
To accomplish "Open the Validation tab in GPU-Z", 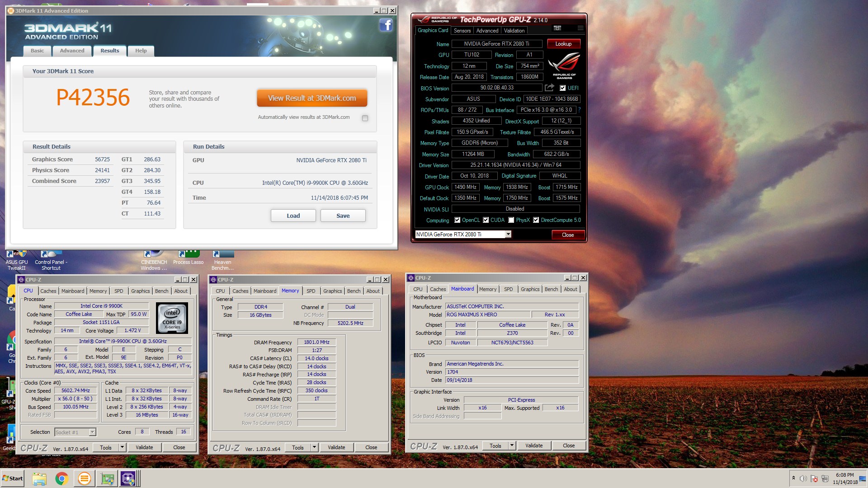I will coord(514,30).
